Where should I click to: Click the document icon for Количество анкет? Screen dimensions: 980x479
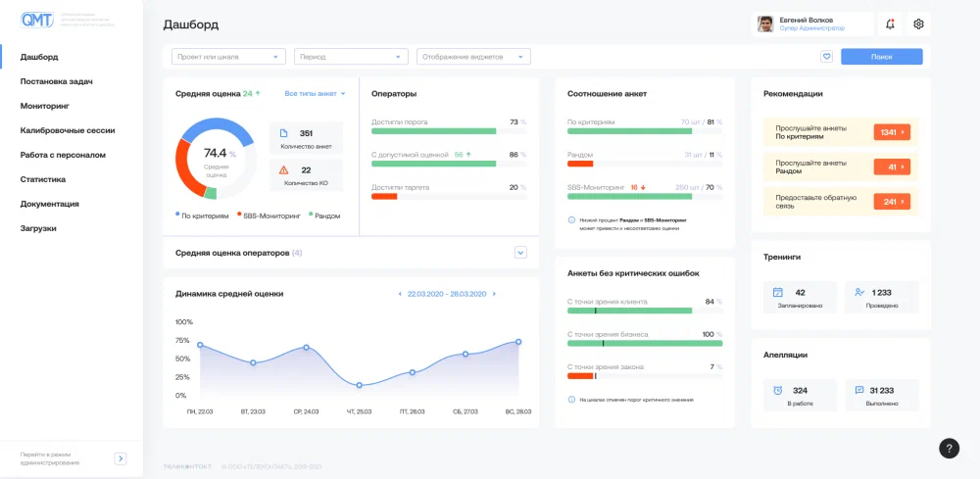[282, 133]
